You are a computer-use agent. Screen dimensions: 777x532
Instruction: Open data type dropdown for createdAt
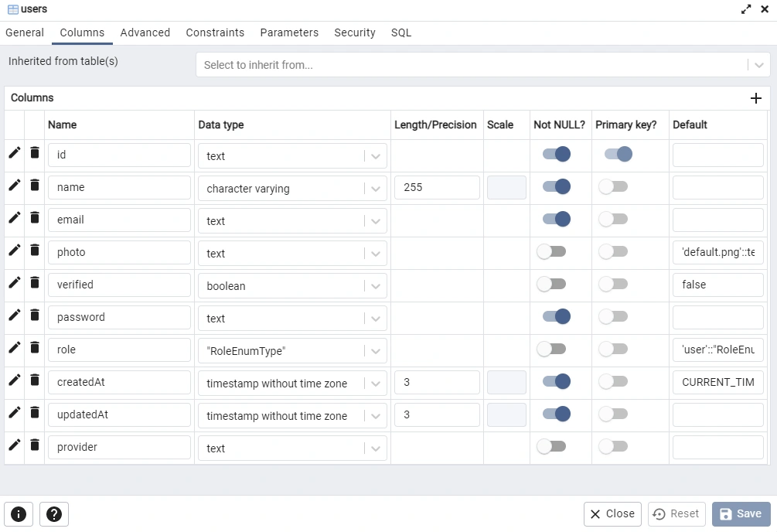[x=292, y=384]
